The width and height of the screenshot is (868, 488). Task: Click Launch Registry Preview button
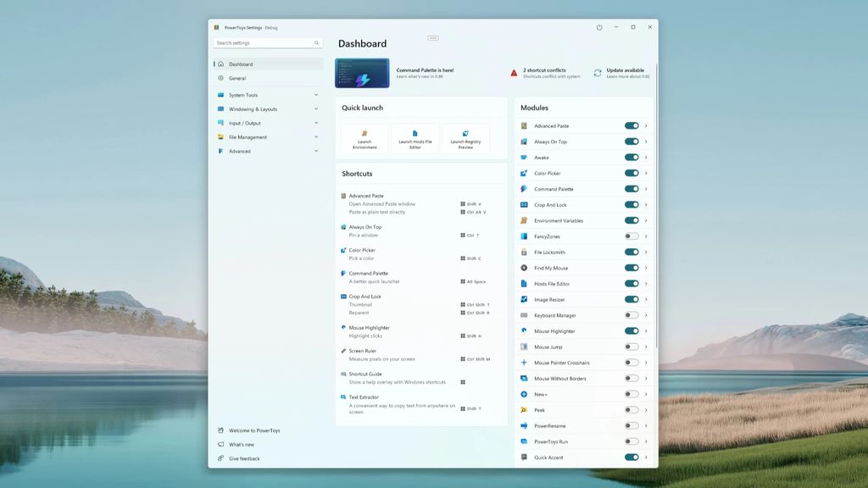[465, 139]
